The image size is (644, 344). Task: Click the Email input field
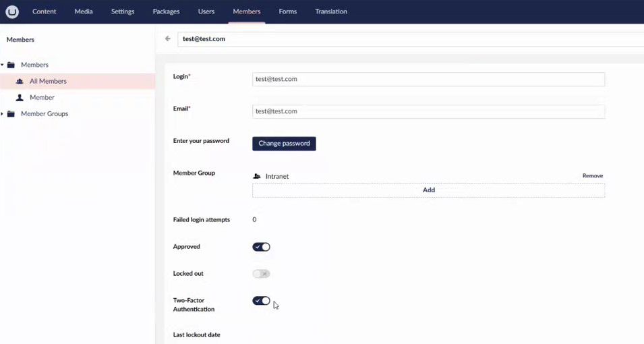tap(428, 111)
